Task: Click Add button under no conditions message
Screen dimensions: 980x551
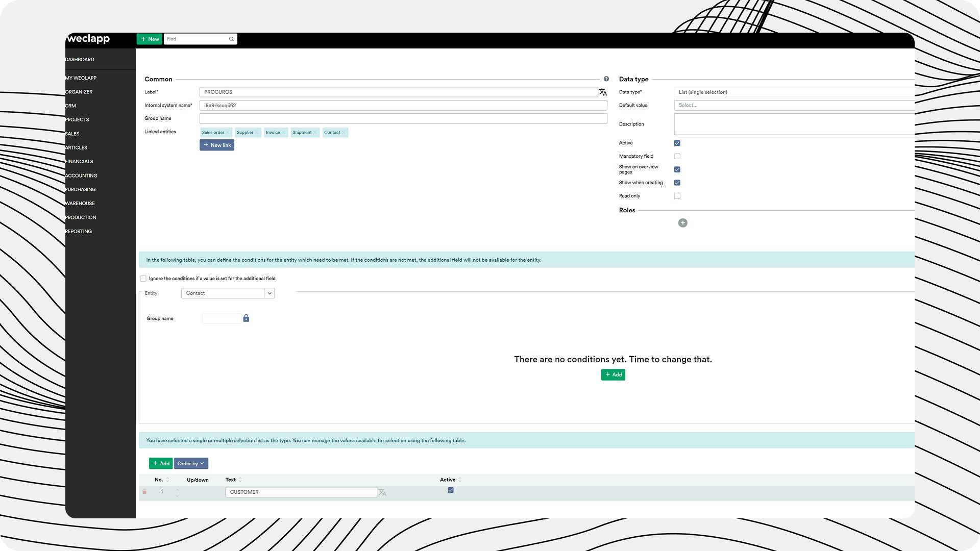Action: pos(613,375)
